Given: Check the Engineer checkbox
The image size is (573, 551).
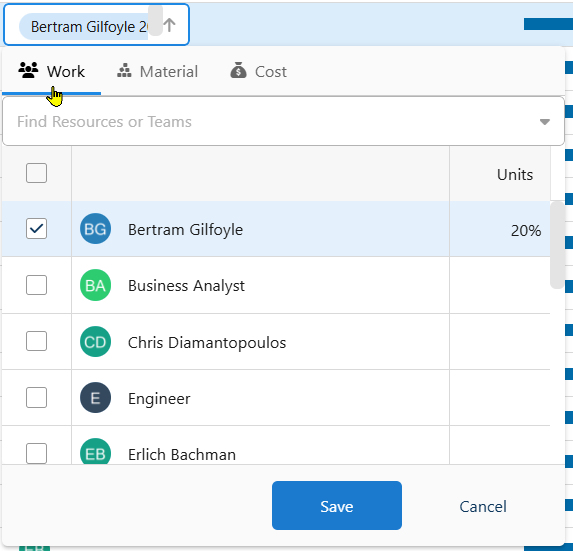Looking at the screenshot, I should pyautogui.click(x=37, y=397).
